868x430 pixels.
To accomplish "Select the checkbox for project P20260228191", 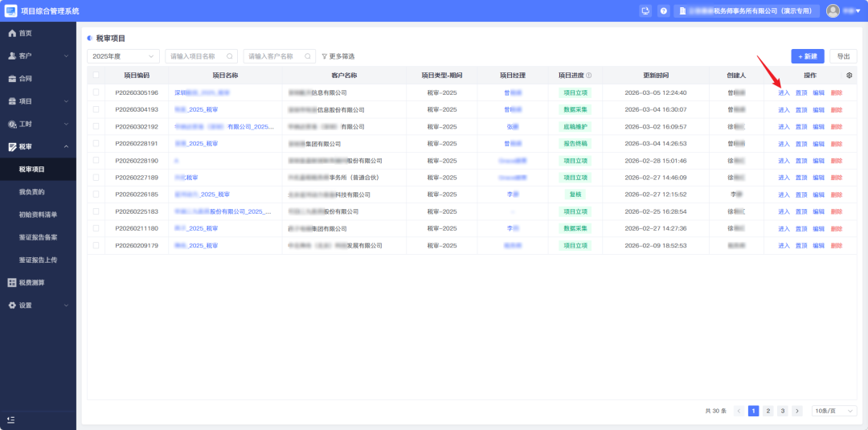I will pyautogui.click(x=96, y=143).
